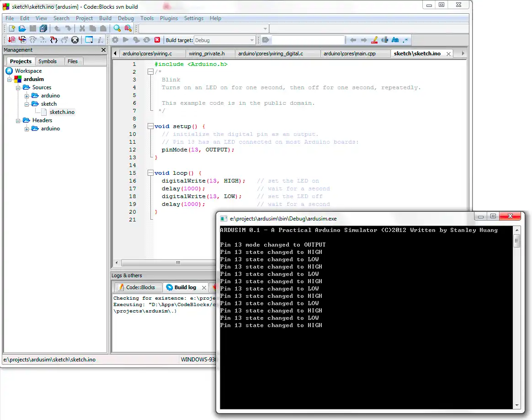Click the Replace toolbar icon
532x420 pixels.
(128, 28)
